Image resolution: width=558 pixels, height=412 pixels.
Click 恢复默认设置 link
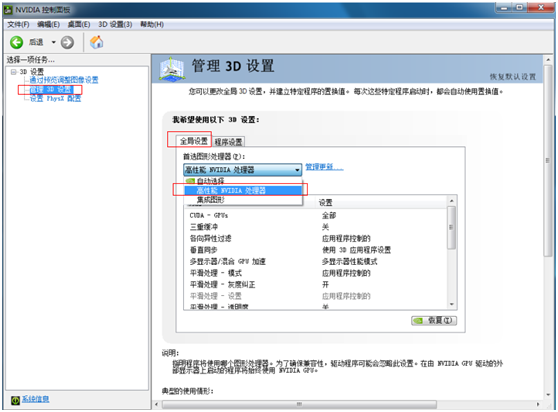click(513, 76)
